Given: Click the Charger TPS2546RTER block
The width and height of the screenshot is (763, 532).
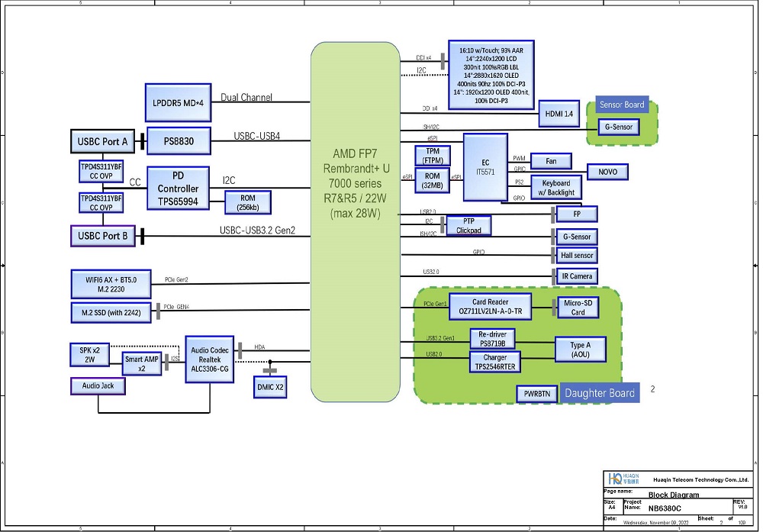Looking at the screenshot, I should [495, 362].
